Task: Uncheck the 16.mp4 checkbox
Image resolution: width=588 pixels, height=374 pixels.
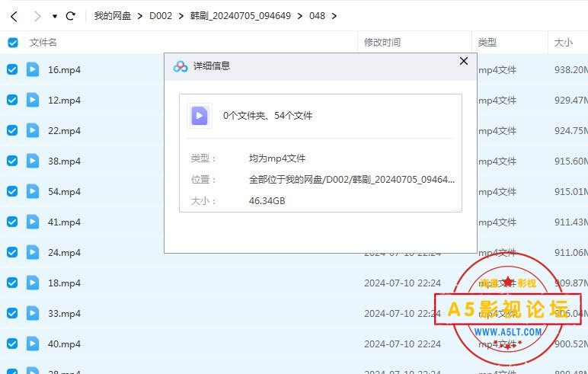Action: coord(12,69)
